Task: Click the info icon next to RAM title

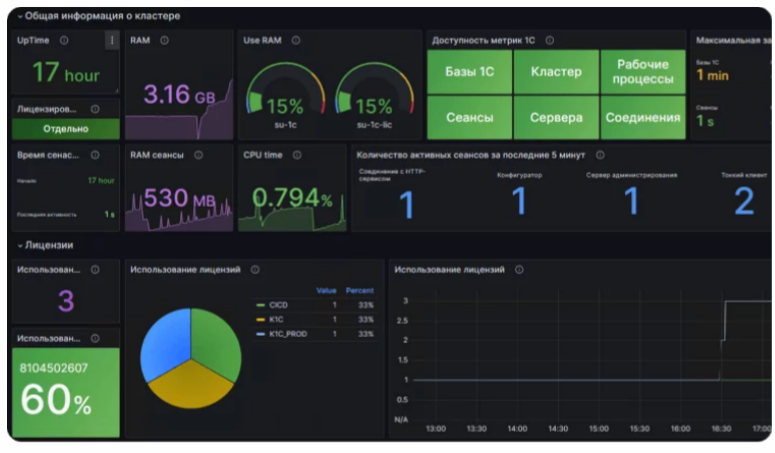Action: pos(164,41)
